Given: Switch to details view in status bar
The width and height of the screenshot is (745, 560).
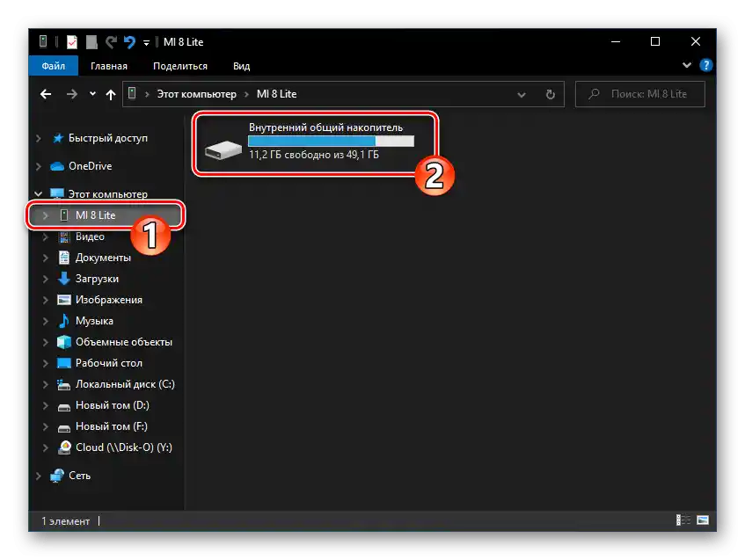Looking at the screenshot, I should point(683,520).
